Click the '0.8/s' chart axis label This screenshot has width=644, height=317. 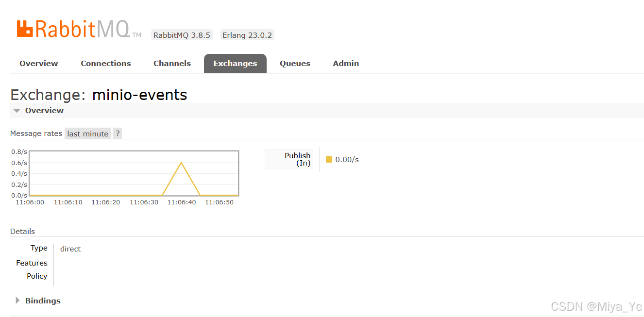(19, 152)
